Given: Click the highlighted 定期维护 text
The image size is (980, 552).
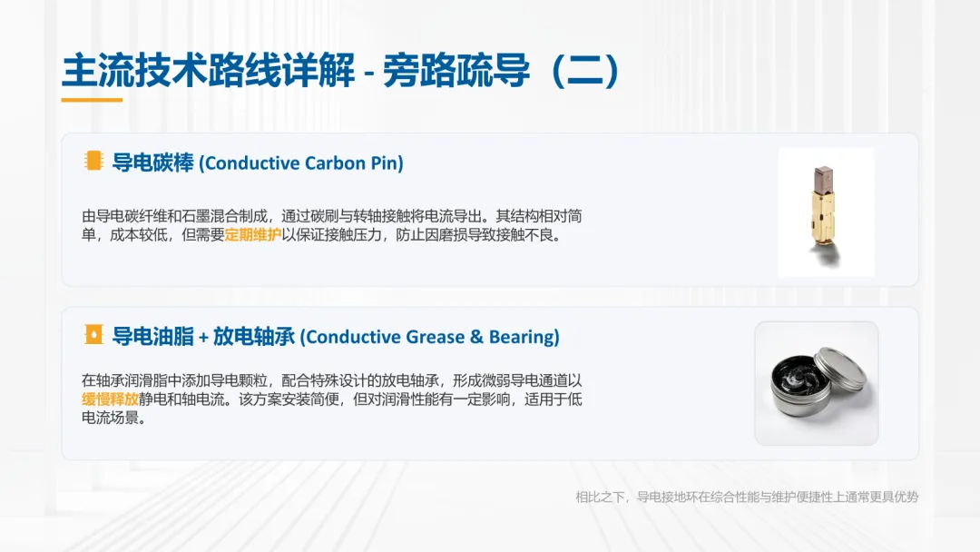Looking at the screenshot, I should pos(252,237).
